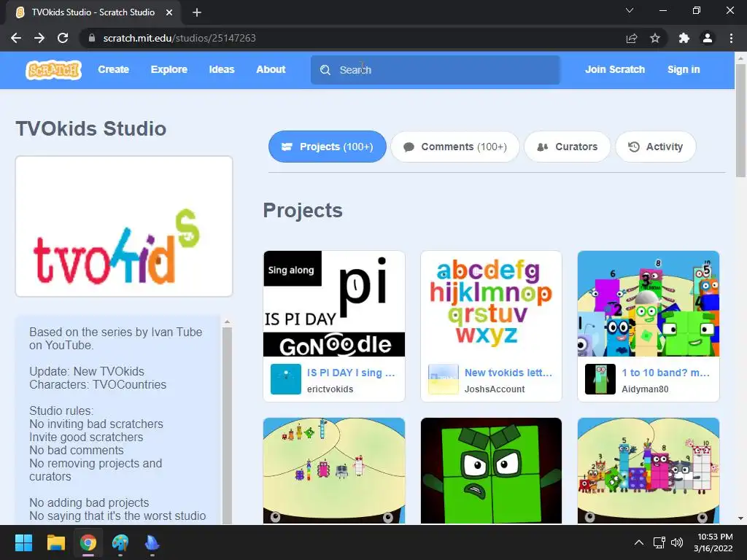This screenshot has width=747, height=560.
Task: Select the Projects (100+) tab
Action: [328, 147]
